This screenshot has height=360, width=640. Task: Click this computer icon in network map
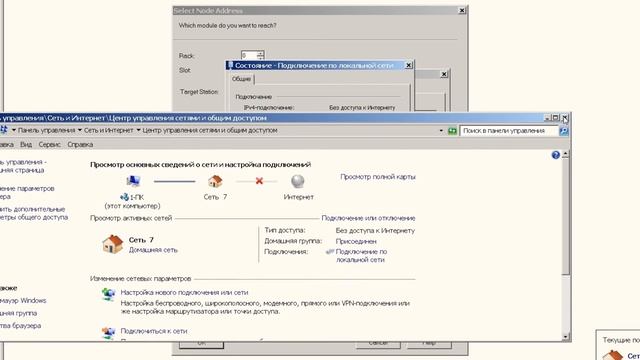click(133, 181)
